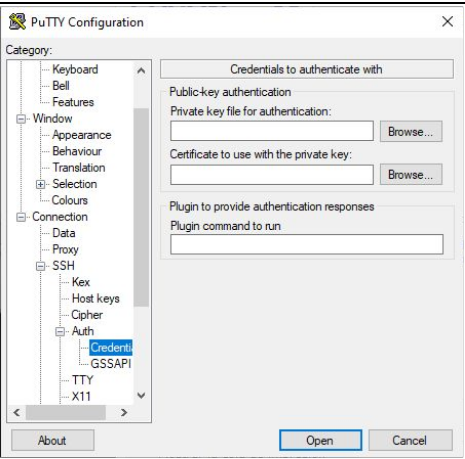The height and width of the screenshot is (459, 465).
Task: Open the Auth category
Action: point(83,331)
